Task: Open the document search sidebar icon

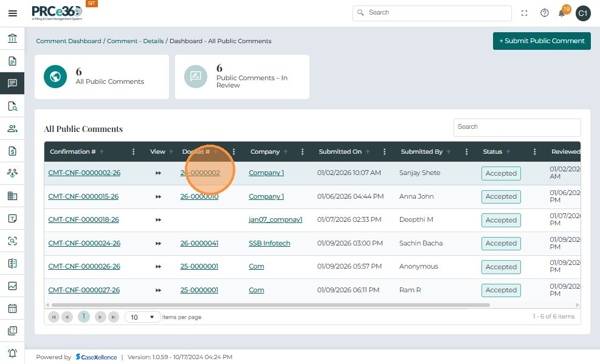Action: pyautogui.click(x=12, y=106)
